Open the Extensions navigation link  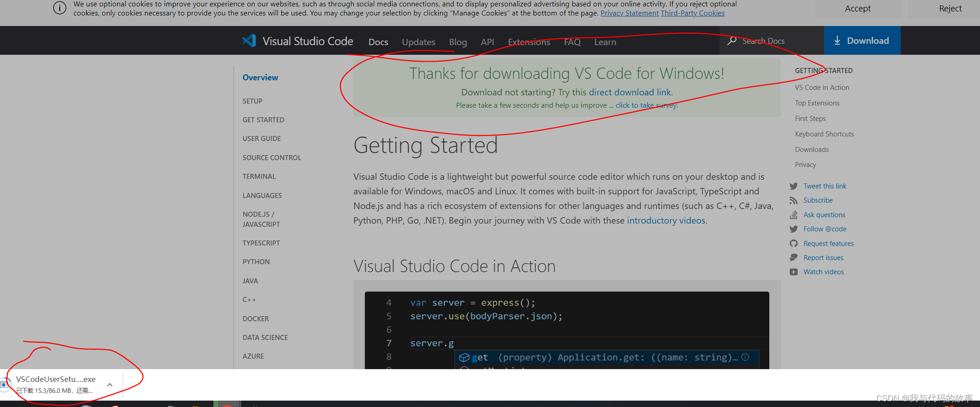tap(529, 42)
